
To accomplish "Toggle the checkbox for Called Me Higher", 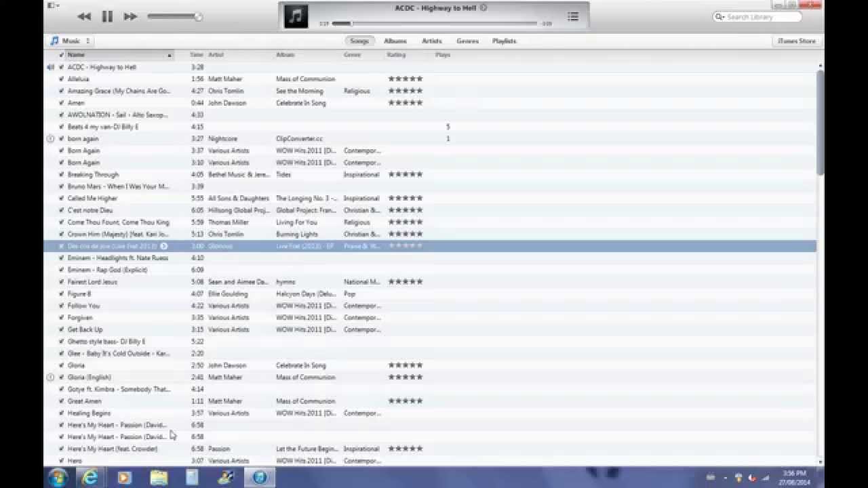I will tap(61, 198).
